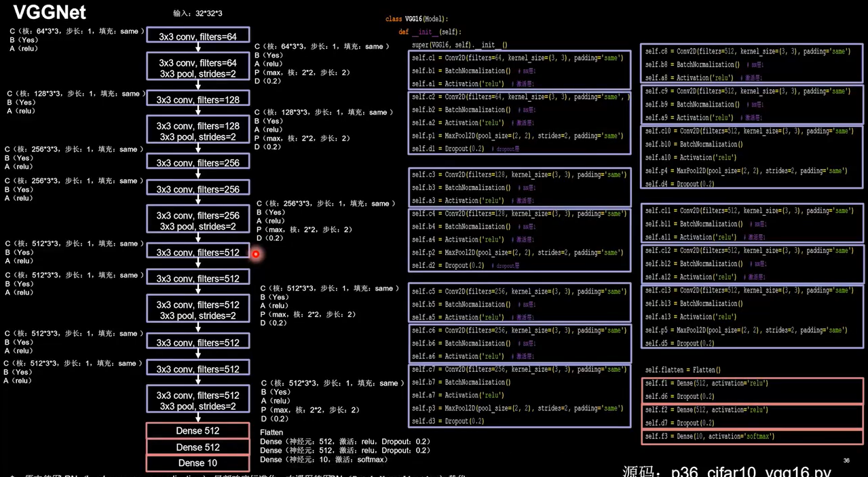This screenshot has height=477, width=868.
Task: Click the source file name p36_cifar10_vgg16.py
Action: pyautogui.click(x=751, y=471)
